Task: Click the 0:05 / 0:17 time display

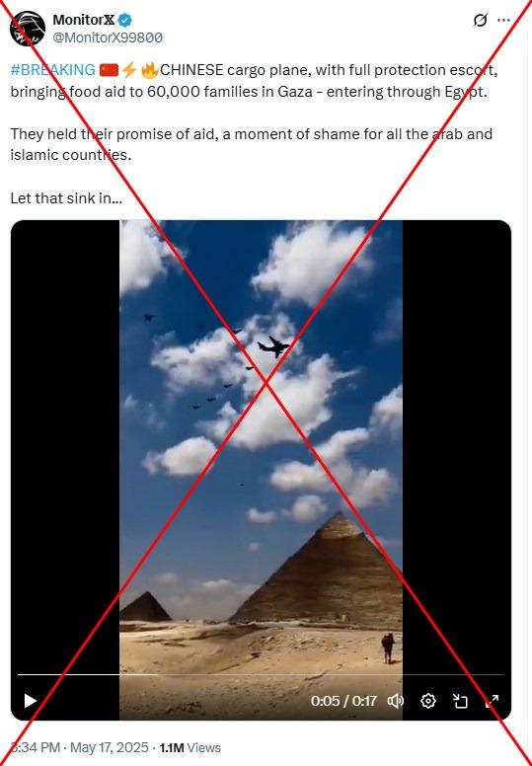Action: (343, 701)
